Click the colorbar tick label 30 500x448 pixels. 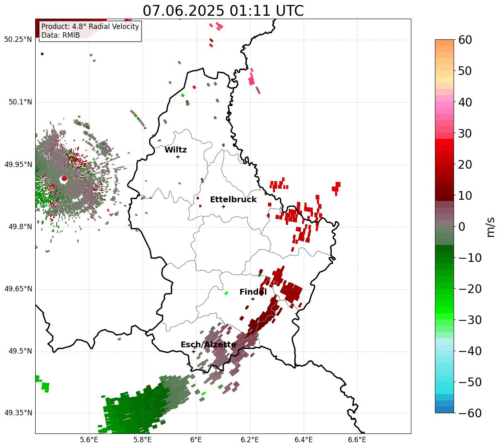coord(464,133)
